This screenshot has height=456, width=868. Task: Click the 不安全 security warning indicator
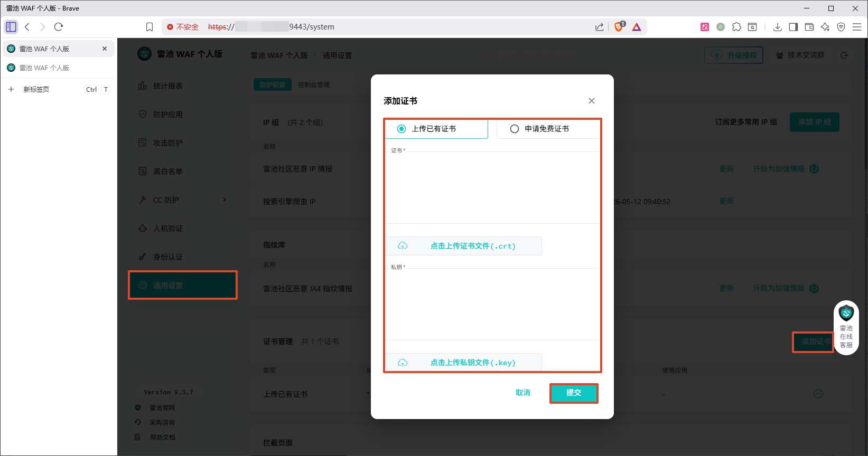tap(183, 27)
